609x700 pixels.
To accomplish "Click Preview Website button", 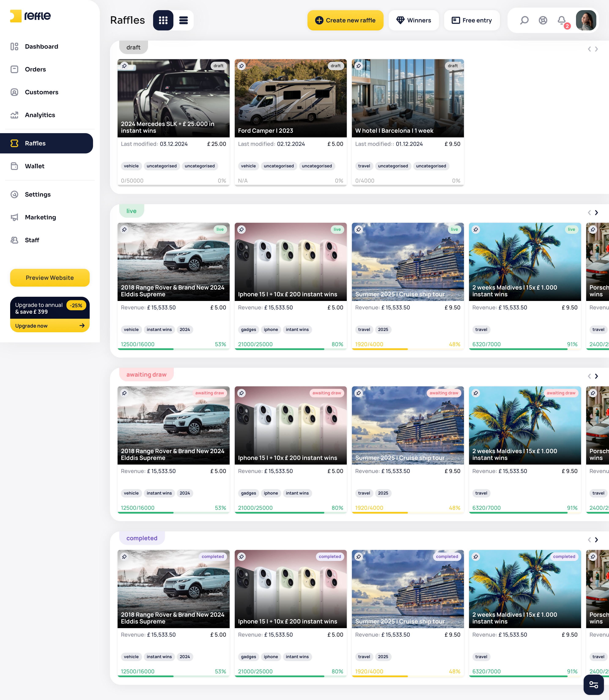I will click(x=50, y=278).
